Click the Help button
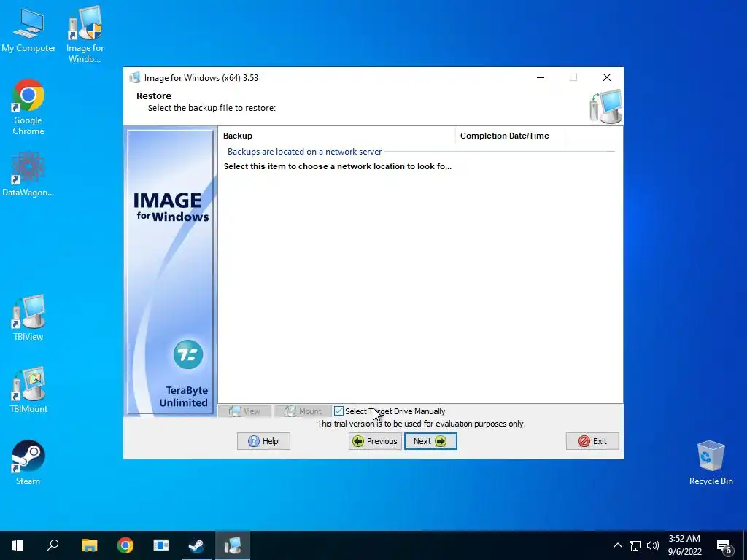 (x=263, y=441)
